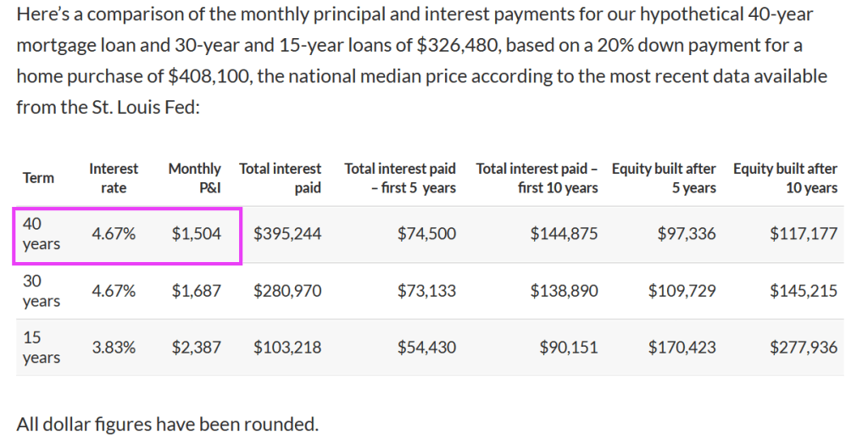This screenshot has width=868, height=440.
Task: Select the $74,500 first 5 years cell
Action: pos(426,234)
